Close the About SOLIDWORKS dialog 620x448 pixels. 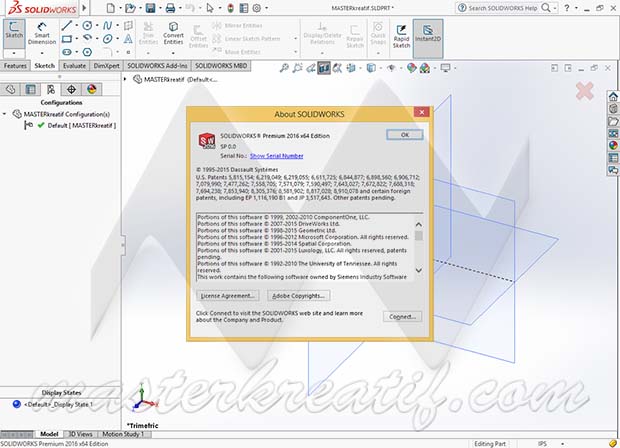pos(422,112)
